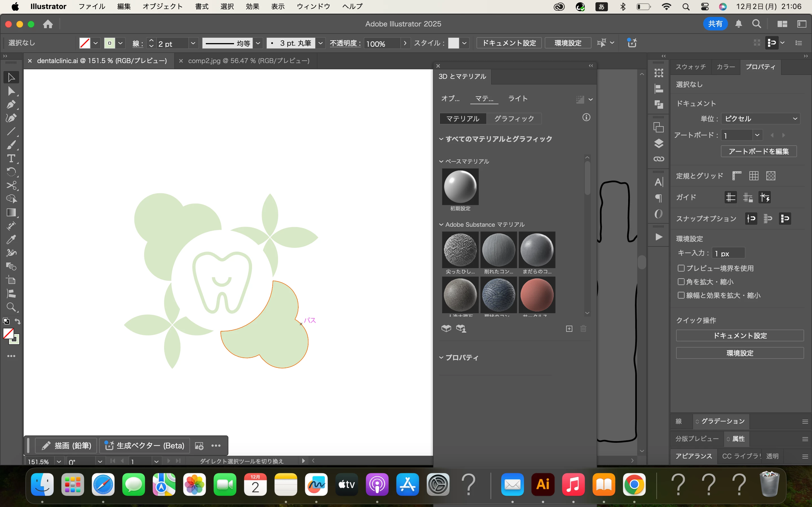
Task: Collapse the ベースマテリアル section
Action: pyautogui.click(x=441, y=161)
